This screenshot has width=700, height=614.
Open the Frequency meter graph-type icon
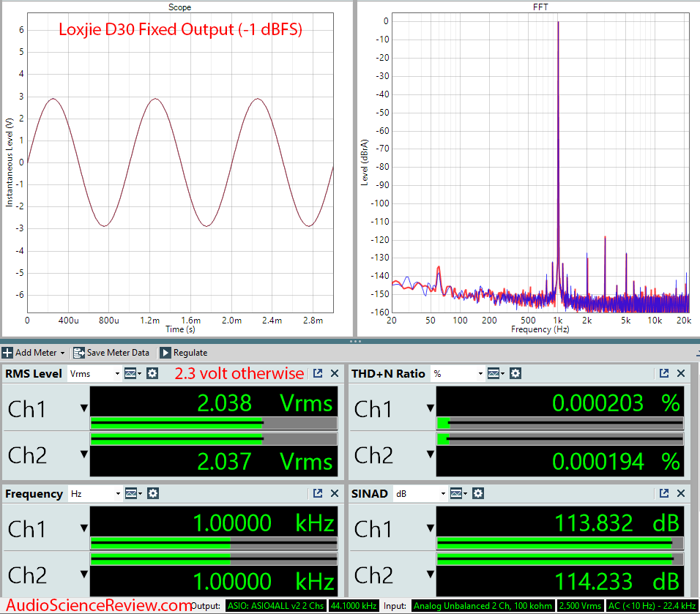[x=133, y=493]
